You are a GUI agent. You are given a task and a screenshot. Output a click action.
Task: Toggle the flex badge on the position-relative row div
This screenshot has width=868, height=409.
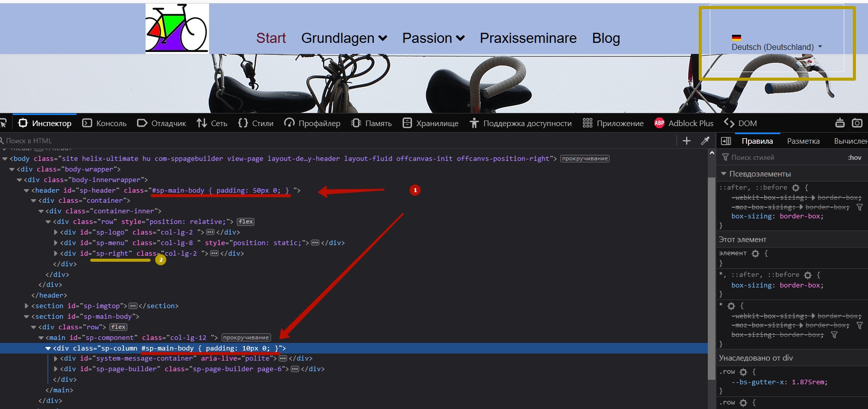tap(246, 222)
